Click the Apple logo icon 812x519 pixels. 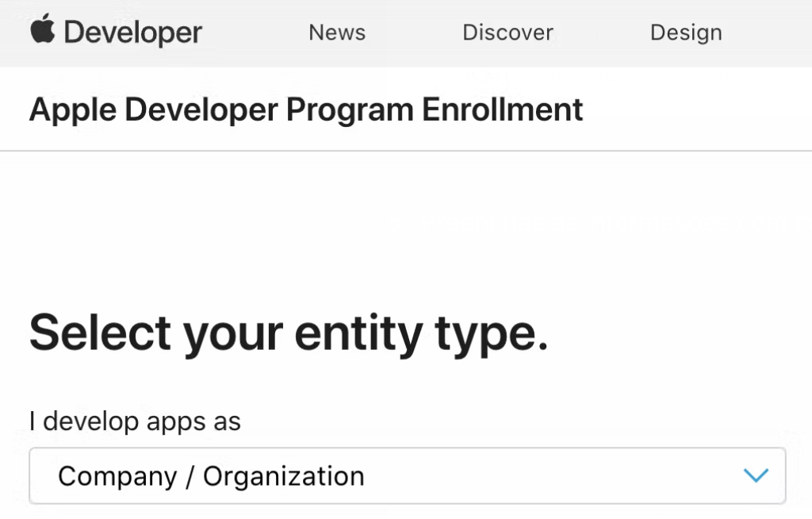pos(43,30)
